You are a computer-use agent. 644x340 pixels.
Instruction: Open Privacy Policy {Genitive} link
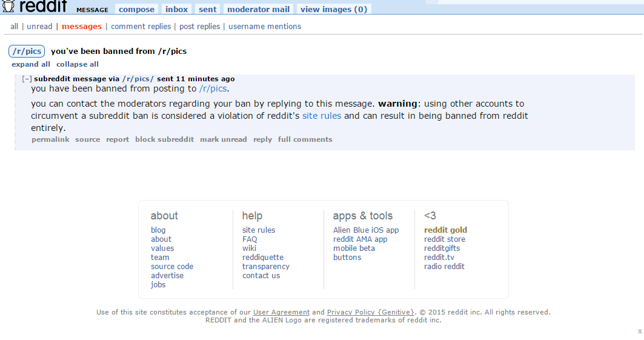point(371,312)
